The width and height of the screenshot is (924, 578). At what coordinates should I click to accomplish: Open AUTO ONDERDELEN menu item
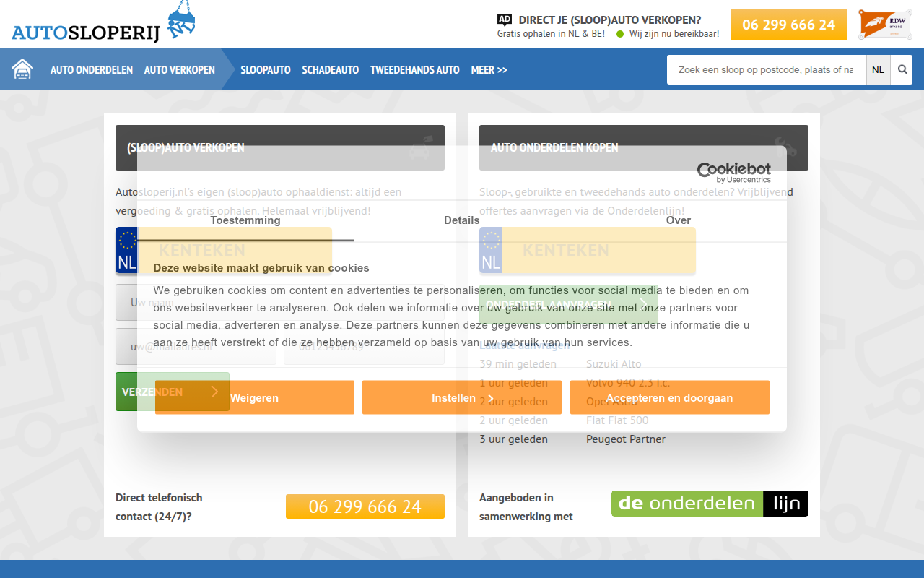click(x=92, y=70)
